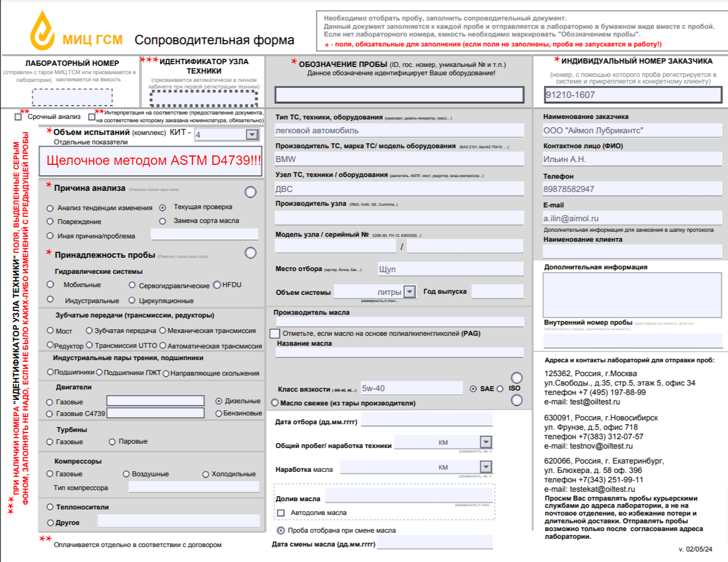Select Масло свежее radio option
The height and width of the screenshot is (562, 728).
[x=275, y=403]
